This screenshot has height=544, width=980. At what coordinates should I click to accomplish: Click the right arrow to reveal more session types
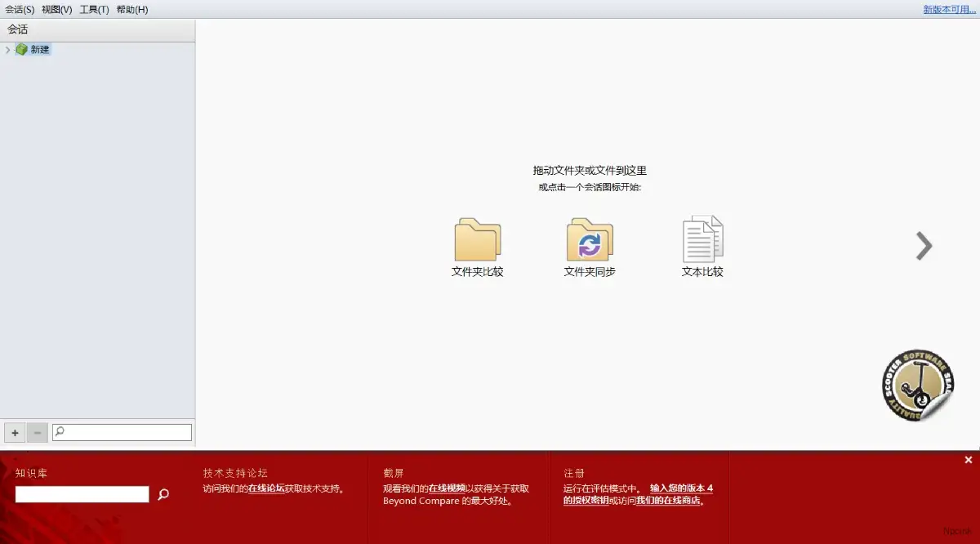pos(924,246)
